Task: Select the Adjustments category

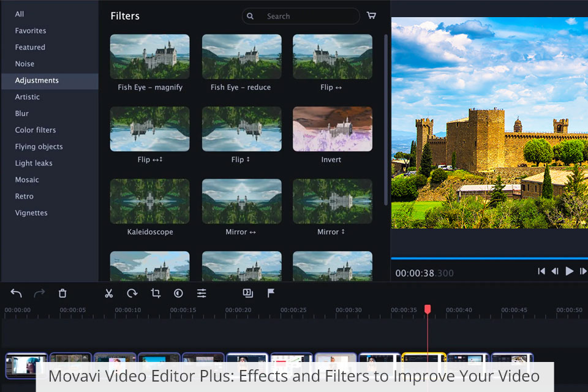Action: 50,81
